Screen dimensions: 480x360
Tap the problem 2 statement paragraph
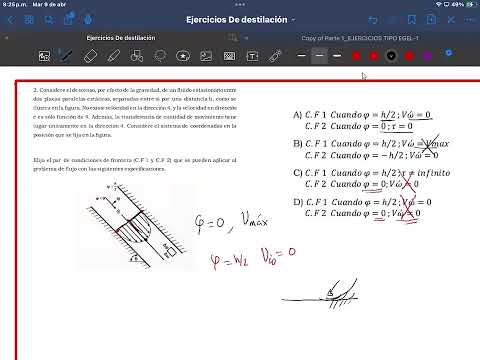tap(135, 113)
